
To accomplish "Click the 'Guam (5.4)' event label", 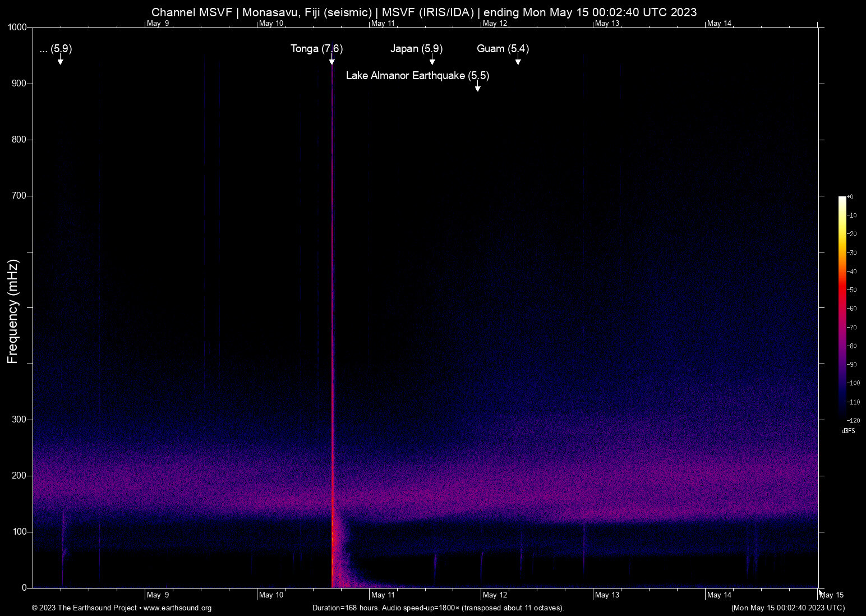I will click(503, 49).
